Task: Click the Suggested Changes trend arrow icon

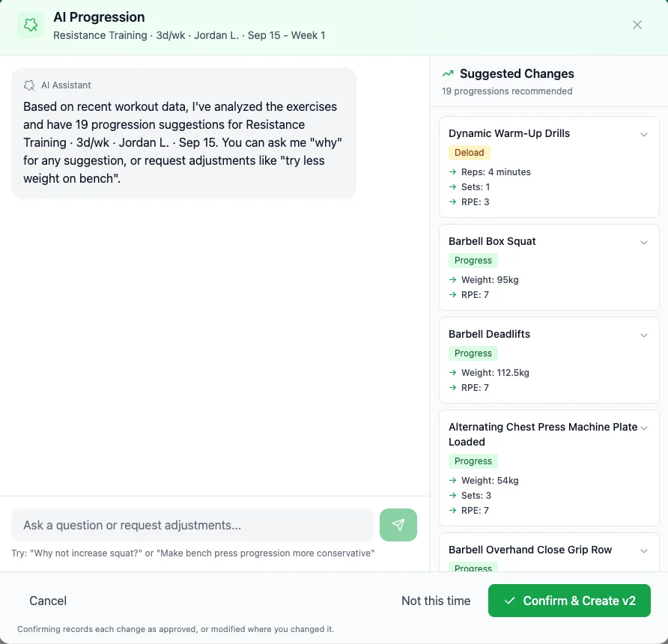Action: click(448, 73)
